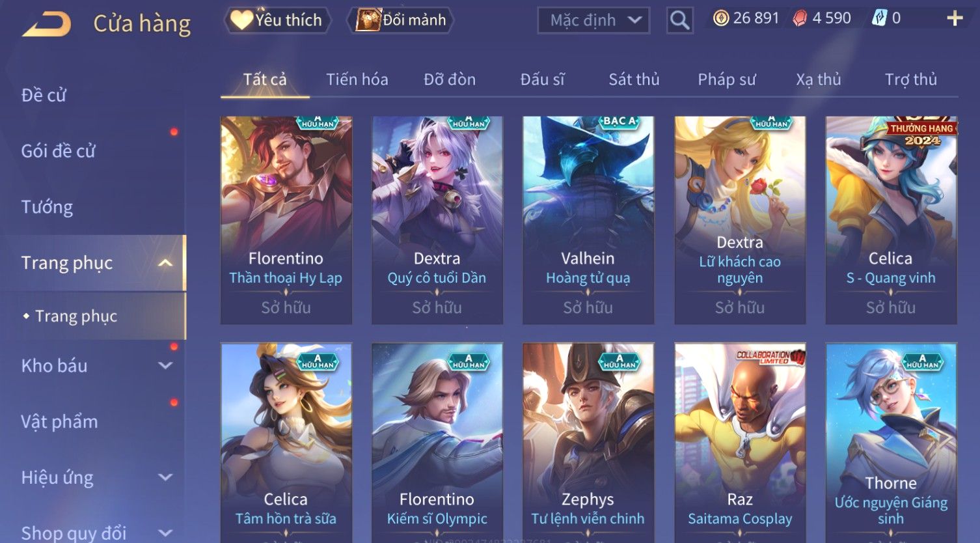980x543 pixels.
Task: Expand the Hiệu ứng sidebar section
Action: coord(165,477)
